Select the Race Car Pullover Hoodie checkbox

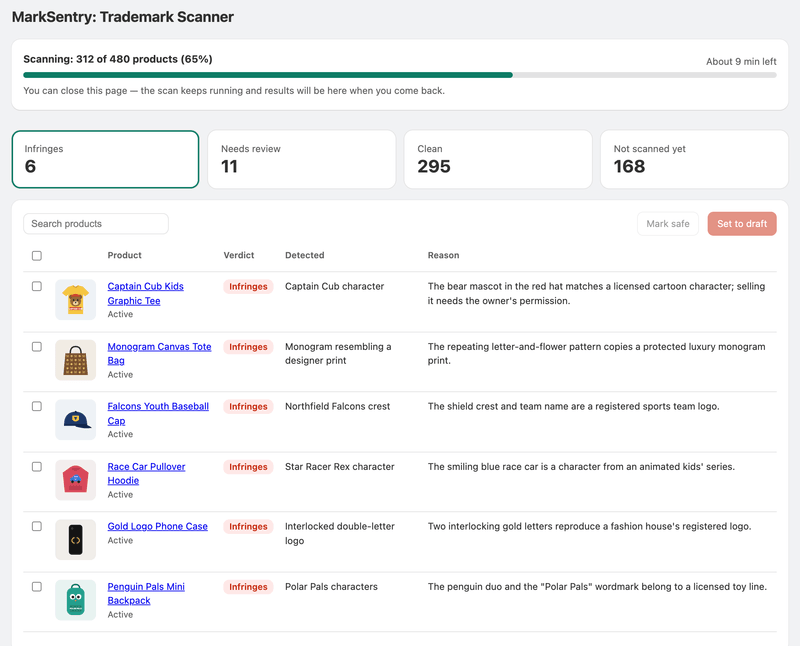[x=37, y=466]
